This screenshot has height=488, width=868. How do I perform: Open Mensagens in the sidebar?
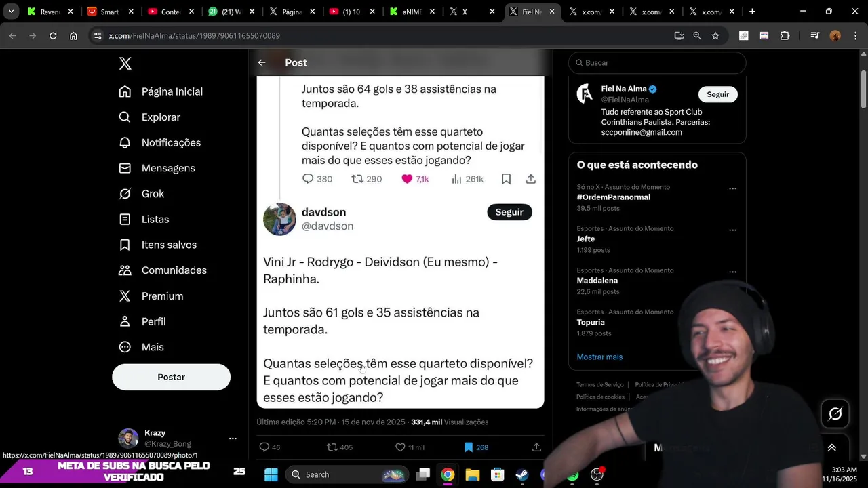coord(157,168)
